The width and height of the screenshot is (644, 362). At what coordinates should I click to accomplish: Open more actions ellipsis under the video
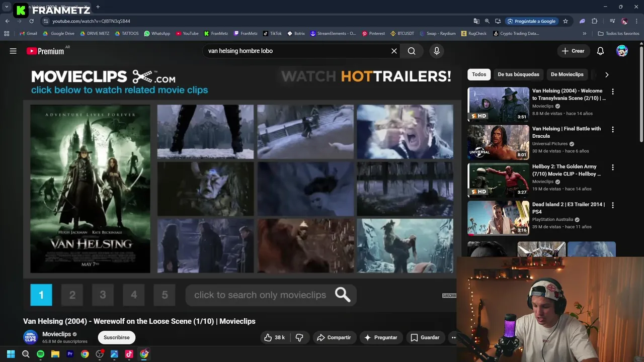point(453,337)
